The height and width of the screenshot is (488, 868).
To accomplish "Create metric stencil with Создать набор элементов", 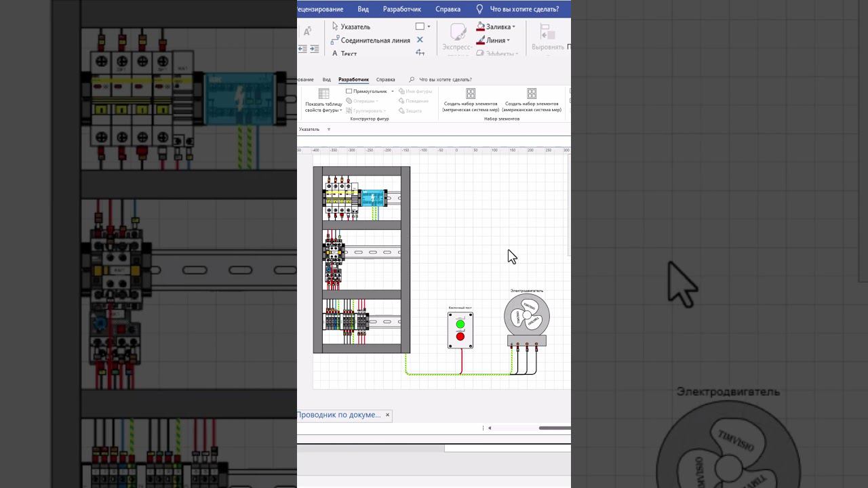I will point(471,100).
